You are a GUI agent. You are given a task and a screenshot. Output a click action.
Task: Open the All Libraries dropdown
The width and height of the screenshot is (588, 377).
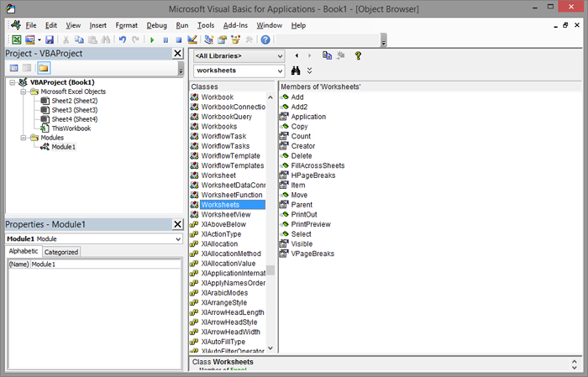coord(280,56)
